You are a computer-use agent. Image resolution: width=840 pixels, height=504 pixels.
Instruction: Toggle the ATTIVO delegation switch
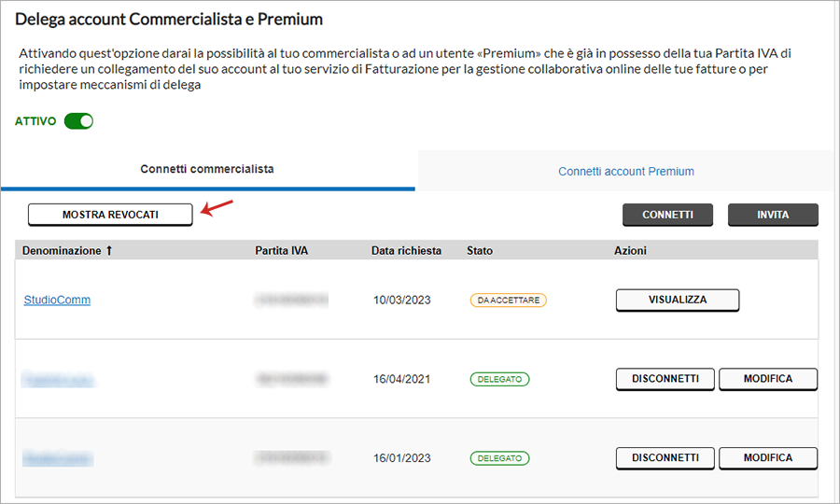[78, 121]
